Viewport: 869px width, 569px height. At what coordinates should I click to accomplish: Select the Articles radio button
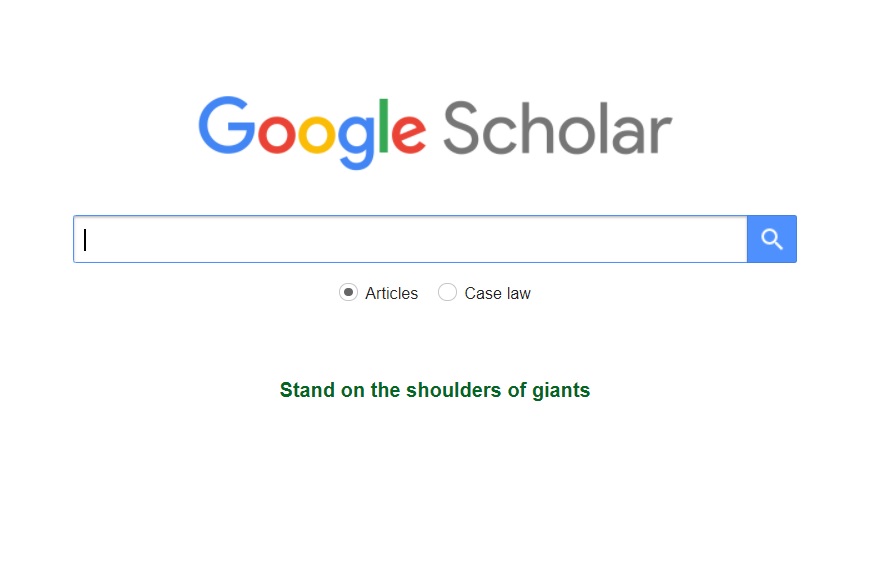348,292
